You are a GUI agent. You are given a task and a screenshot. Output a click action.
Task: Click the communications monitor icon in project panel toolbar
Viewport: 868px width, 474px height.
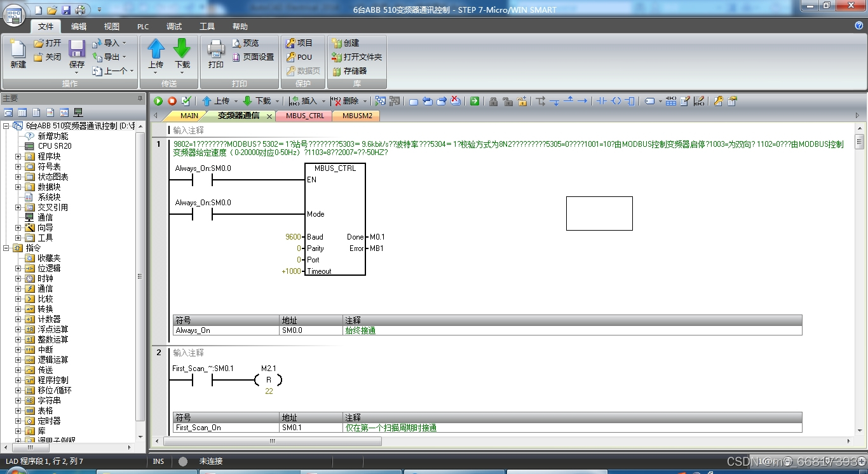78,112
